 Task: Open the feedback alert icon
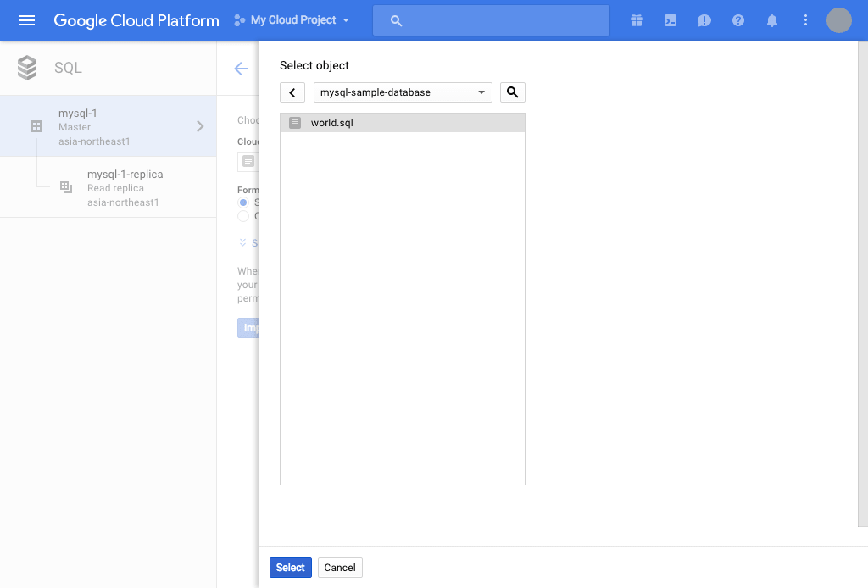coord(704,20)
